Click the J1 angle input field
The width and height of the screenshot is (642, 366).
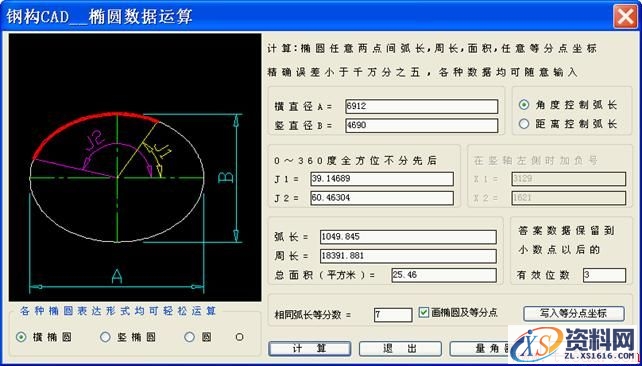click(382, 179)
